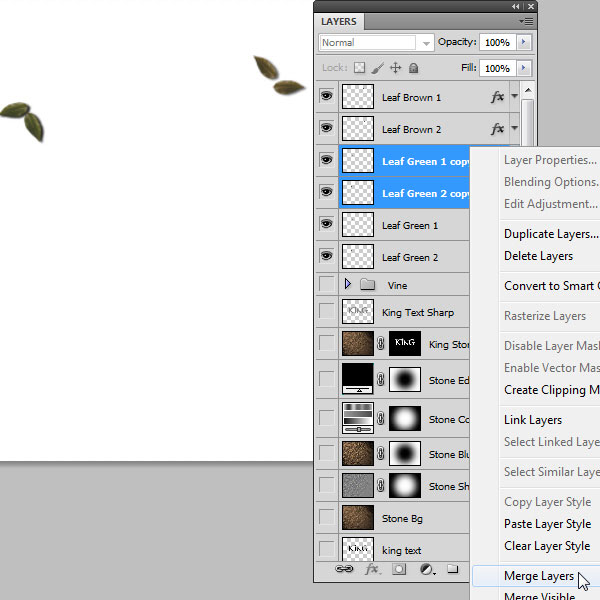Click the Vine group folder icon
This screenshot has height=600, width=600.
click(x=367, y=284)
